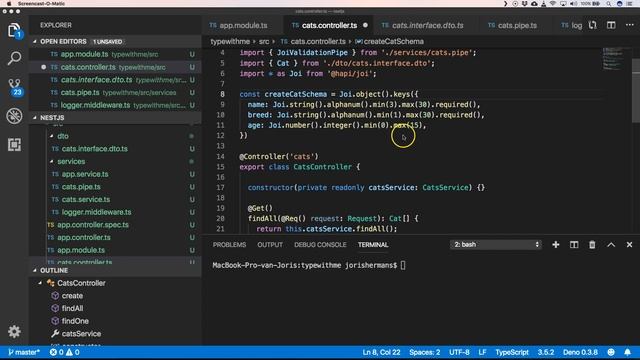Open notifications bell in the status bar
Viewport: 640px width, 360px height.
coord(627,352)
